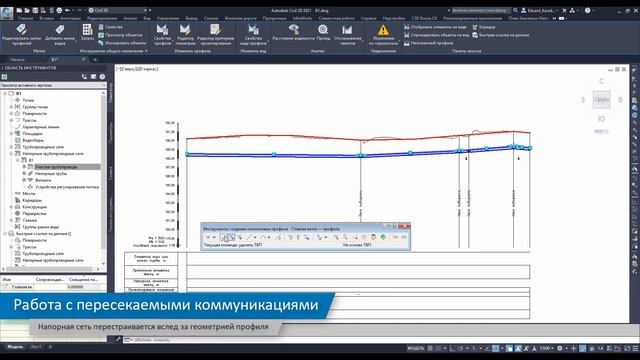Click viewport controls label Сверху 2D-каркас

pyautogui.click(x=138, y=69)
